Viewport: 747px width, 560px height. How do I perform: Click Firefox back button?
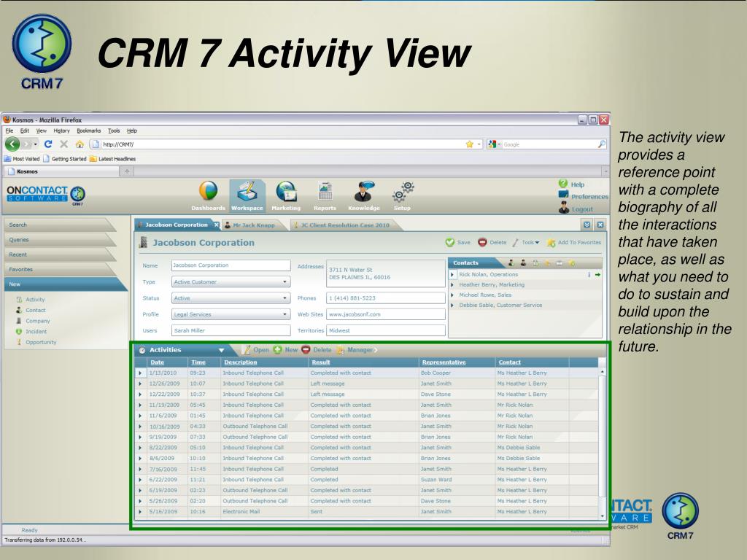(x=12, y=144)
